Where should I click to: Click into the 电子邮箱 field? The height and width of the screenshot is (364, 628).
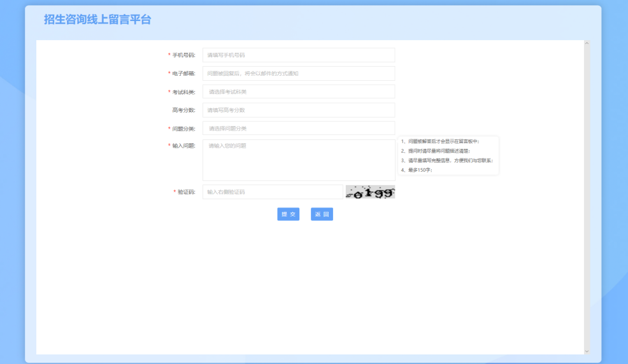[298, 74]
